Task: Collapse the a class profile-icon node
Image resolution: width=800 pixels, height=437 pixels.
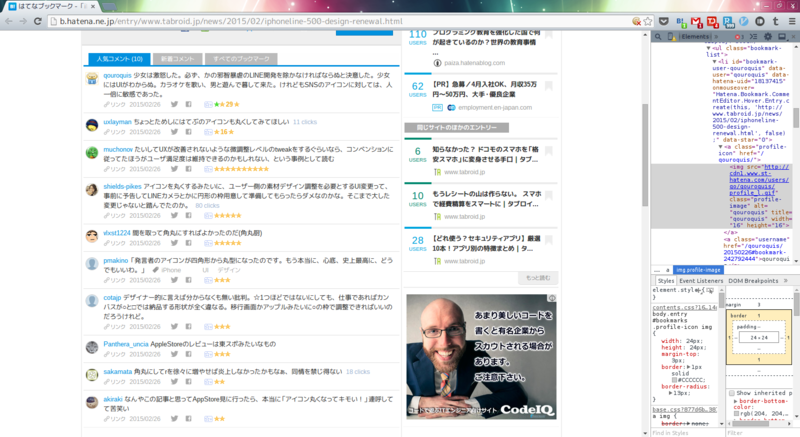Action: pos(720,147)
